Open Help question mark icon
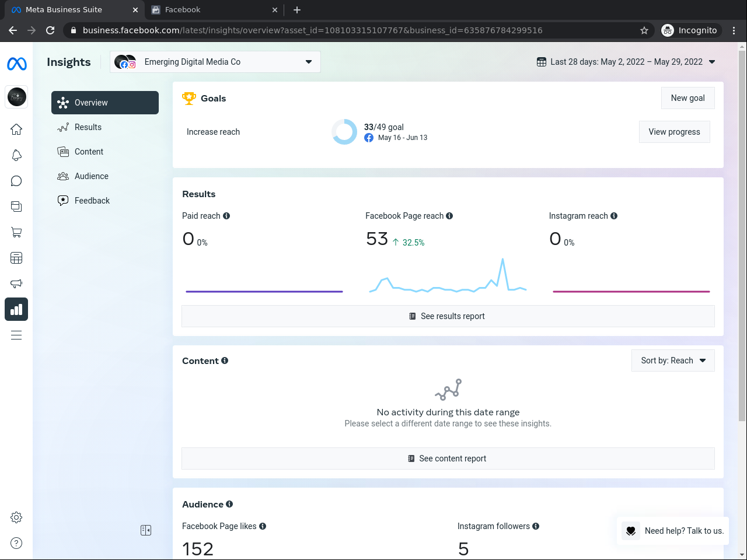747x560 pixels. tap(16, 543)
